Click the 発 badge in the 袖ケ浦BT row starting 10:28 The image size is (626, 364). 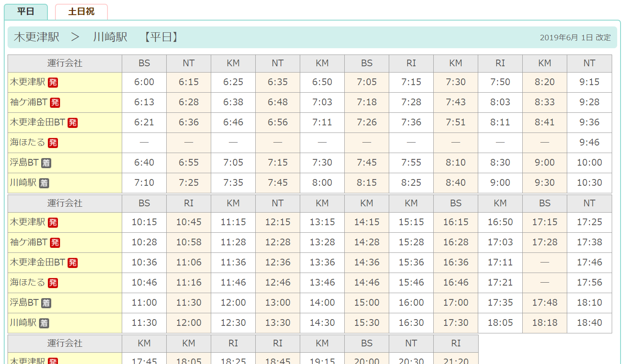[x=55, y=243]
